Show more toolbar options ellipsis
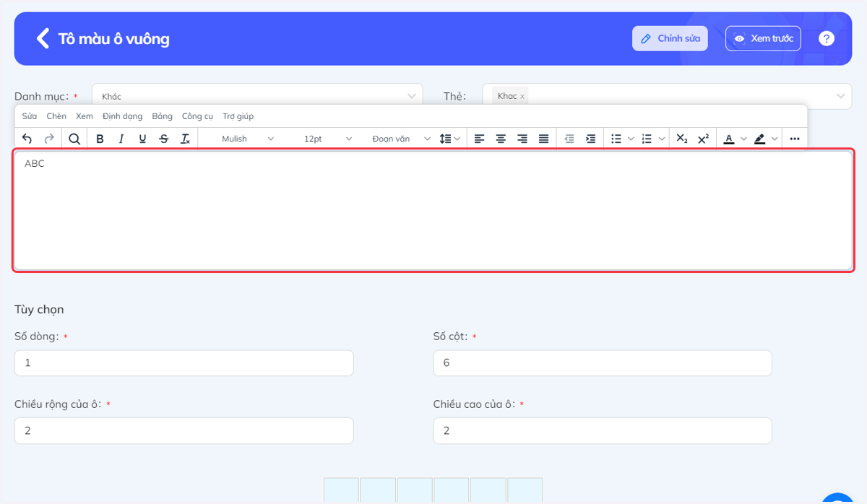867x504 pixels. click(x=795, y=139)
